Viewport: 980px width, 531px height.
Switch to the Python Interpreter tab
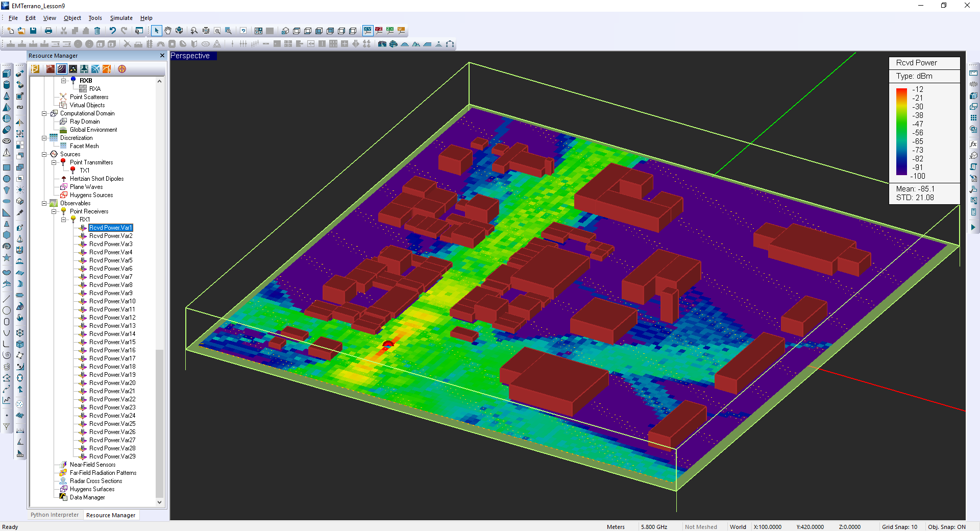(x=55, y=515)
